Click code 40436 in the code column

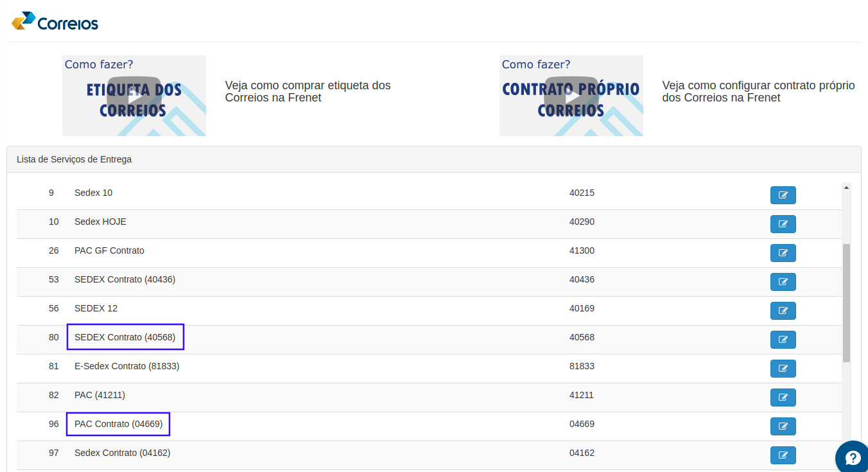point(582,279)
